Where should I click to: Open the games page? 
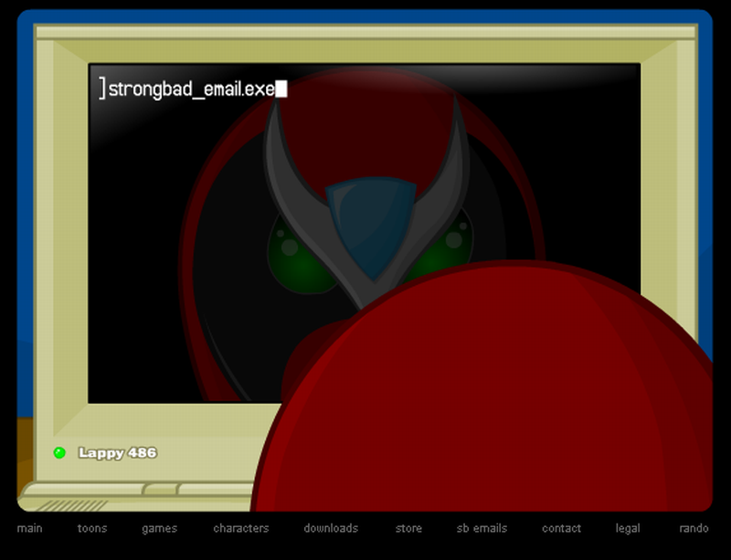click(x=158, y=528)
